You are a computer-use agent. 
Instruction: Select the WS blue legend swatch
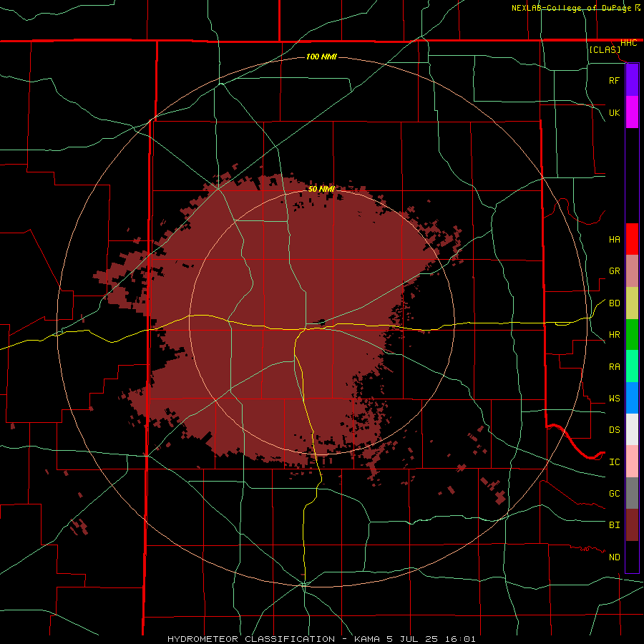tap(632, 398)
